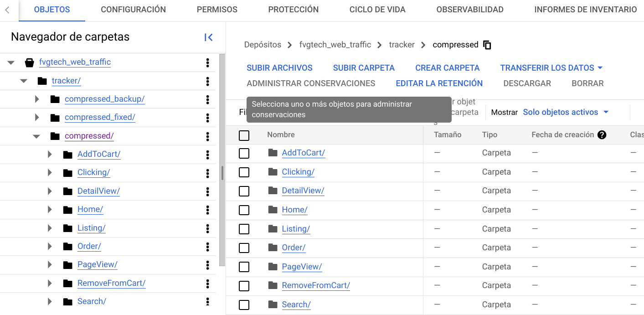The height and width of the screenshot is (315, 644).
Task: Go back using the left chevron icon
Action: coord(7,10)
